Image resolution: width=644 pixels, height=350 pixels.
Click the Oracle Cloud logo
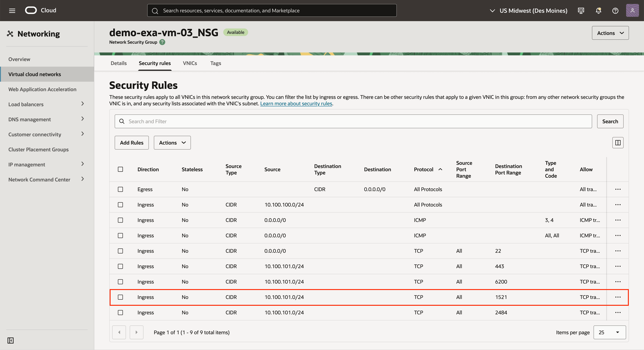point(31,10)
